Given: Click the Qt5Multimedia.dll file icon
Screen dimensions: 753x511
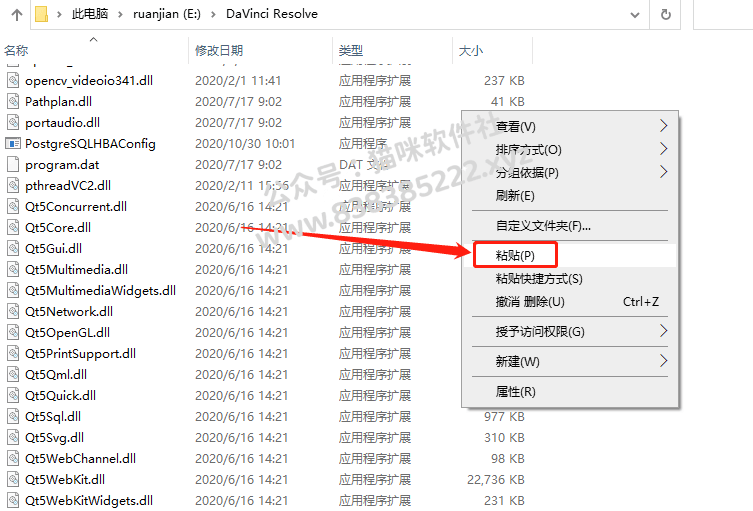Looking at the screenshot, I should tap(13, 269).
